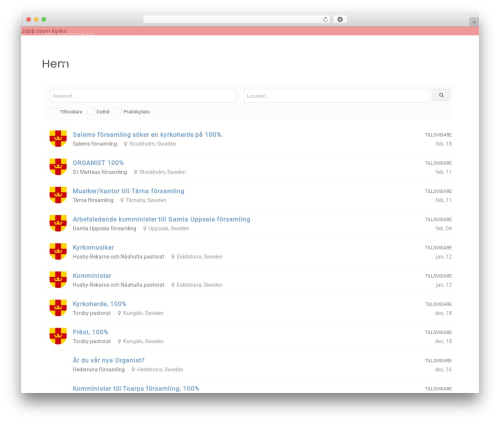The image size is (500, 423).
Task: Click Gamla Uppsala församling company name
Action: point(104,228)
